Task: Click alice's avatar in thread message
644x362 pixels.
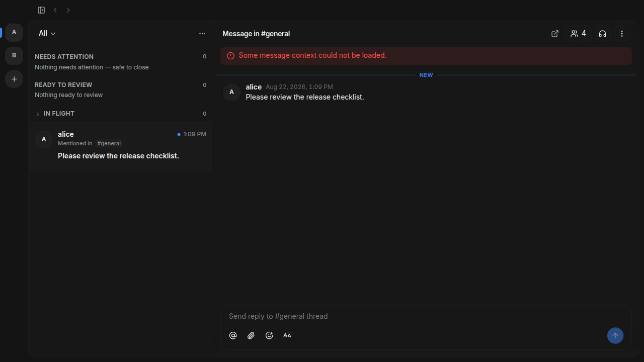Action: coord(231,92)
